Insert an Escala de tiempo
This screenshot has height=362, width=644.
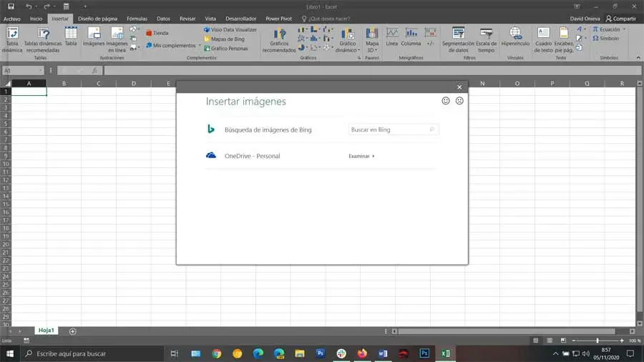tap(487, 39)
